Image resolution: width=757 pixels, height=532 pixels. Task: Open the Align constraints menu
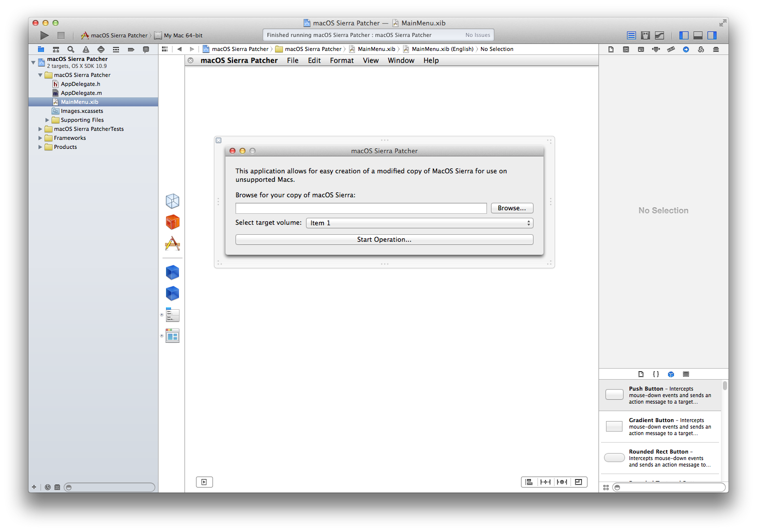tap(529, 482)
